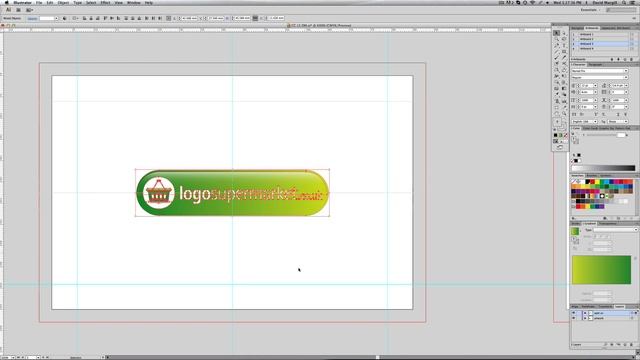Pick the red swatch in top row
This screenshot has height=360, width=640.
click(592, 182)
